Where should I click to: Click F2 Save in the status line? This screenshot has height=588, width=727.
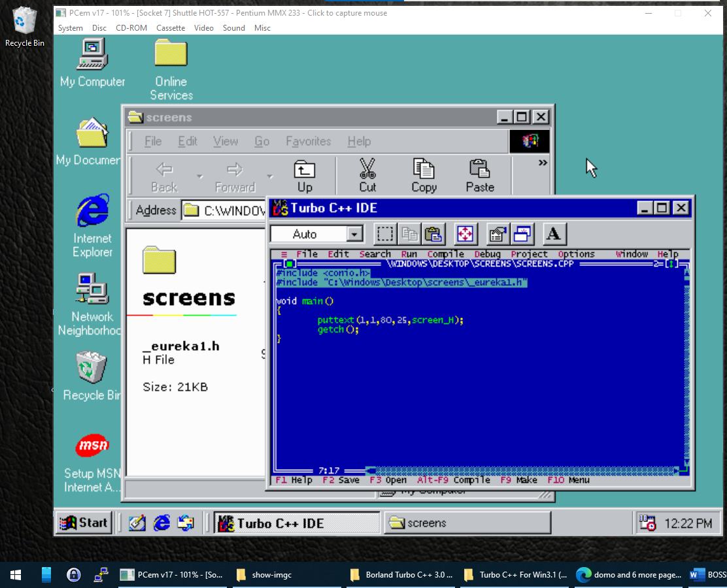341,480
